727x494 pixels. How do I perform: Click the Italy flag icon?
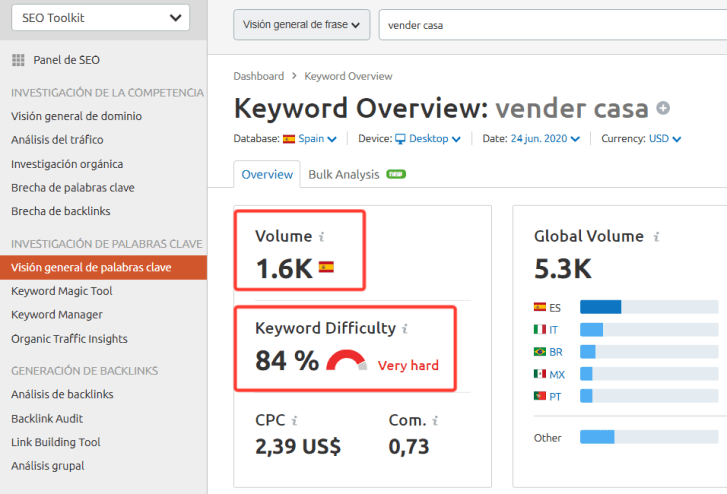(540, 329)
